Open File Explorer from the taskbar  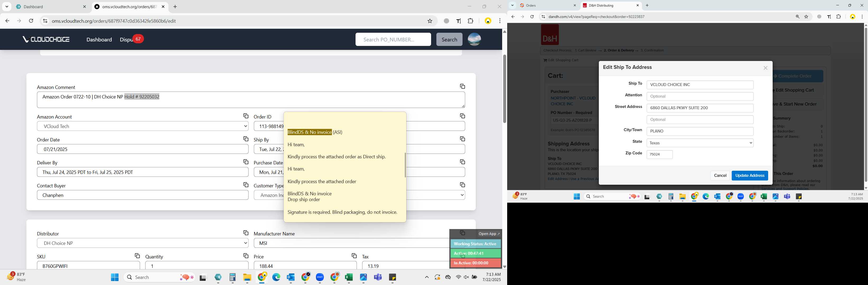(247, 277)
